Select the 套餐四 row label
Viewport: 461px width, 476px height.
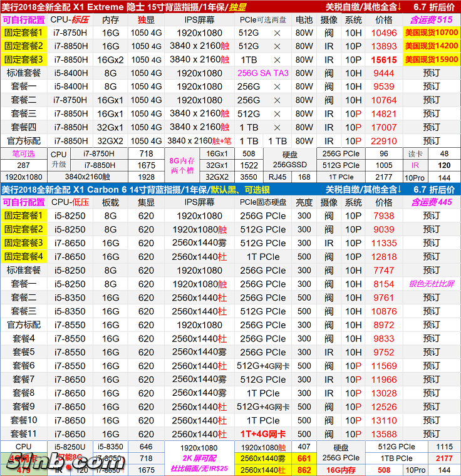[23, 127]
